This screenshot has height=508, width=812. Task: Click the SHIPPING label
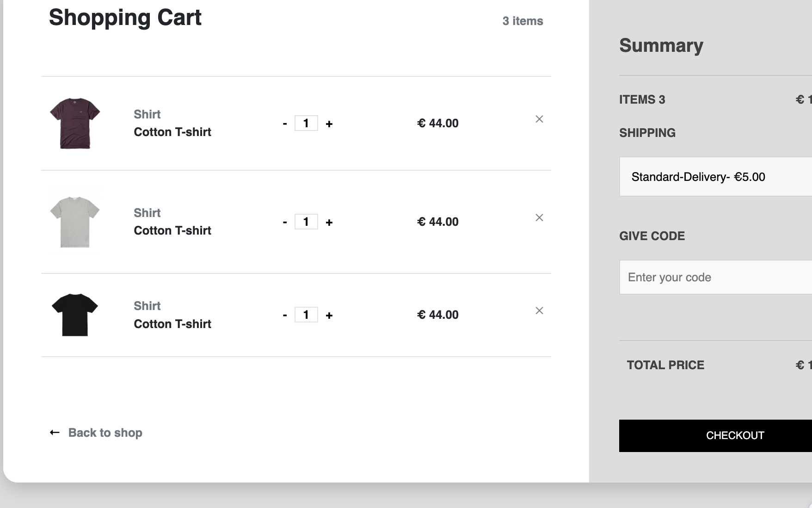[647, 133]
